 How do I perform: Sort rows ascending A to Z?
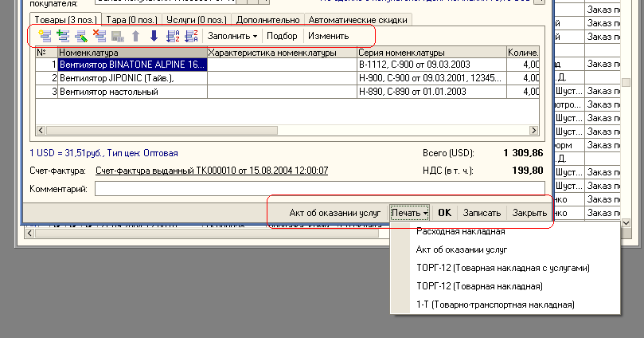[172, 36]
